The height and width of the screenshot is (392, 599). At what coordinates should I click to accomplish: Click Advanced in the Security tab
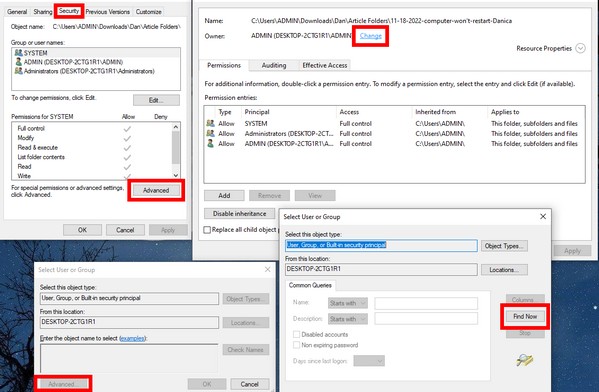(156, 190)
